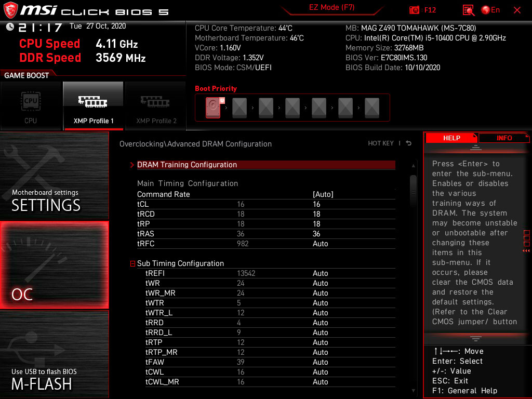Edit the tWTR_L Auto value field
Image resolution: width=532 pixels, height=399 pixels.
pyautogui.click(x=320, y=312)
